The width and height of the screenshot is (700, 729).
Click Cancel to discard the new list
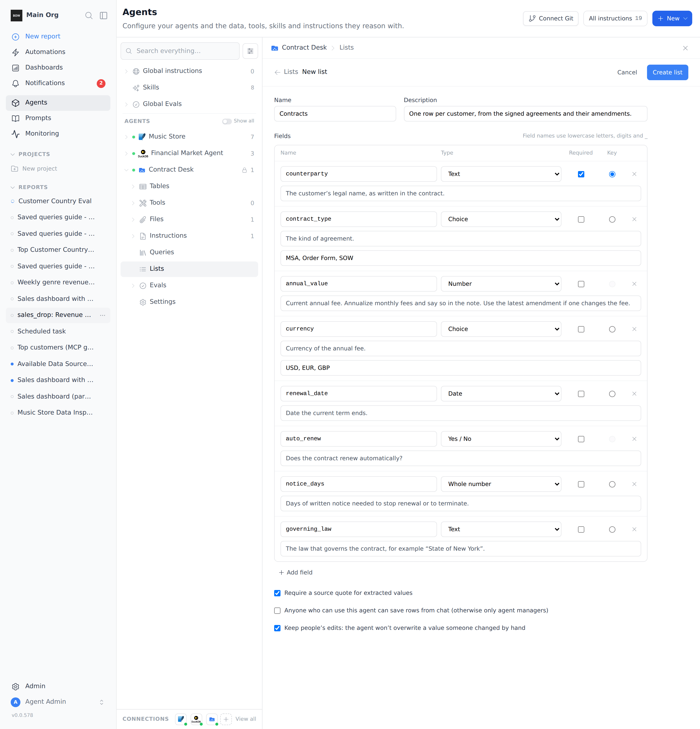point(627,72)
